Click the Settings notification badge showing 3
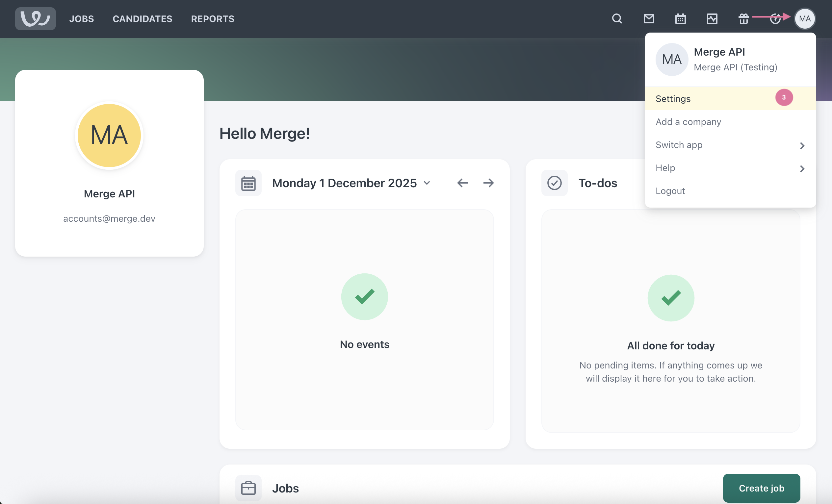 (784, 97)
